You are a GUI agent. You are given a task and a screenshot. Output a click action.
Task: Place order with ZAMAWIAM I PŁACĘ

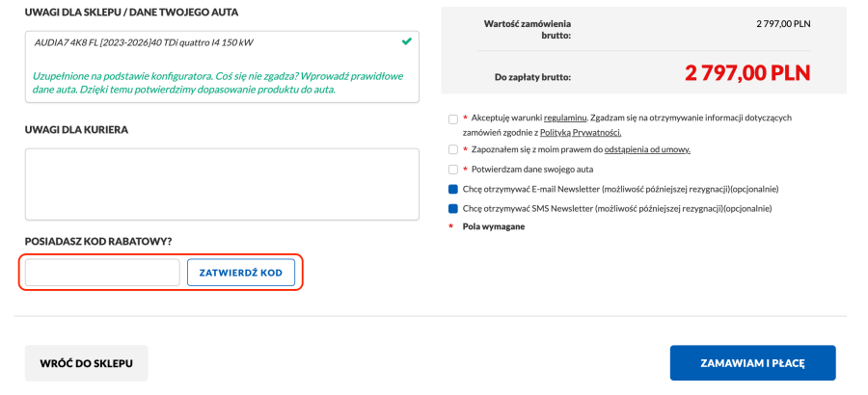[x=752, y=363]
